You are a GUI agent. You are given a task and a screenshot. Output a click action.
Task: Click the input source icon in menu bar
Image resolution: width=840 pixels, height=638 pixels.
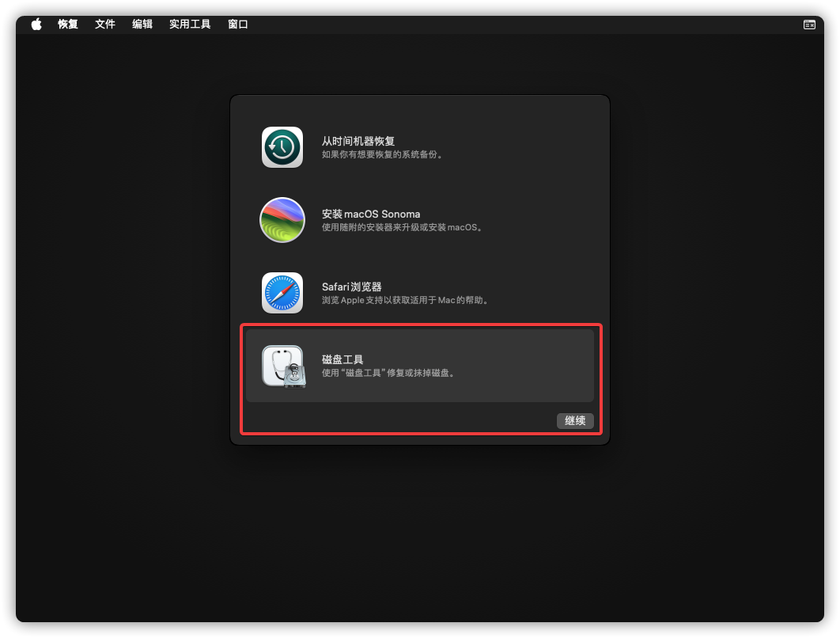point(809,24)
